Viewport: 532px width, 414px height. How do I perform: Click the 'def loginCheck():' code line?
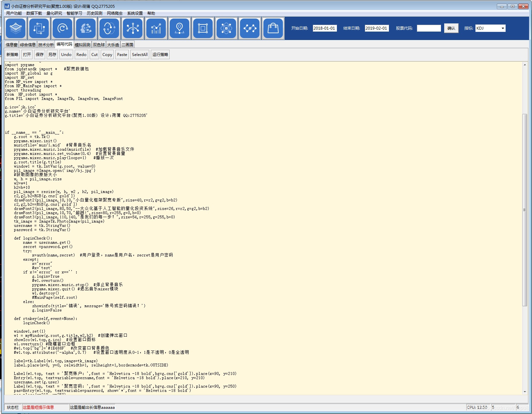pyautogui.click(x=33, y=238)
